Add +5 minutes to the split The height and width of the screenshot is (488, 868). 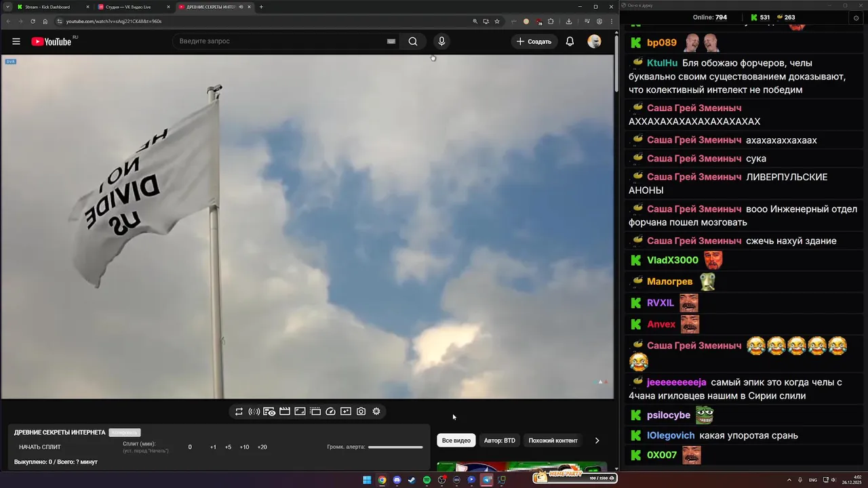pos(228,447)
